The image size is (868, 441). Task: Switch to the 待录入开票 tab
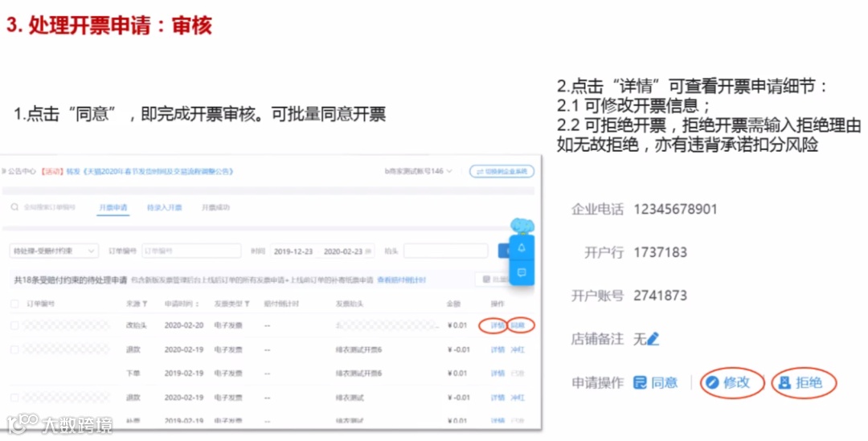click(165, 207)
